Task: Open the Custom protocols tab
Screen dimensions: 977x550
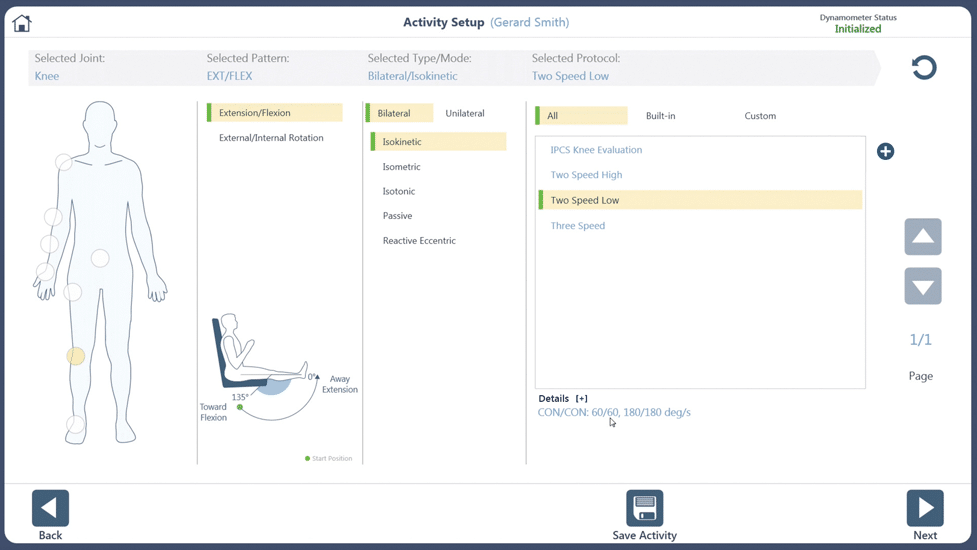Action: (759, 116)
